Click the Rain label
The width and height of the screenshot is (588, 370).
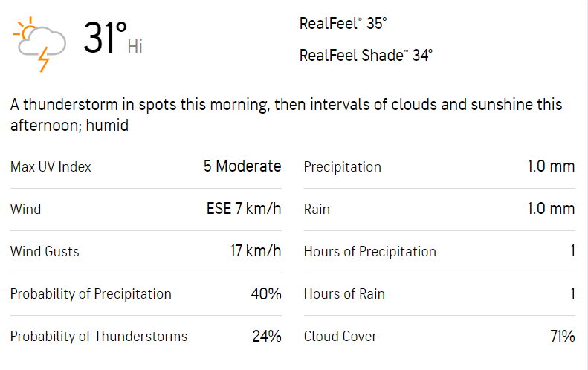click(317, 209)
